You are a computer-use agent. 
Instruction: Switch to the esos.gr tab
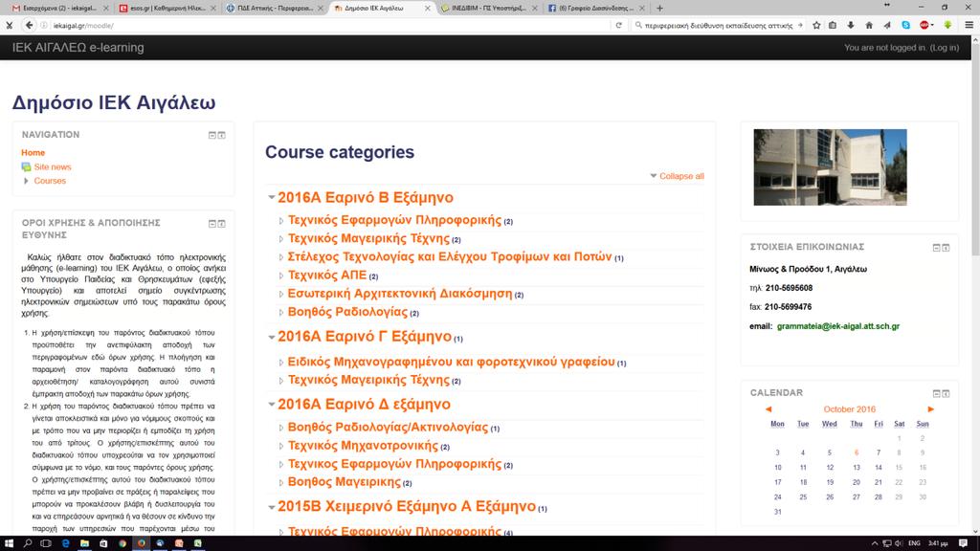[x=166, y=8]
